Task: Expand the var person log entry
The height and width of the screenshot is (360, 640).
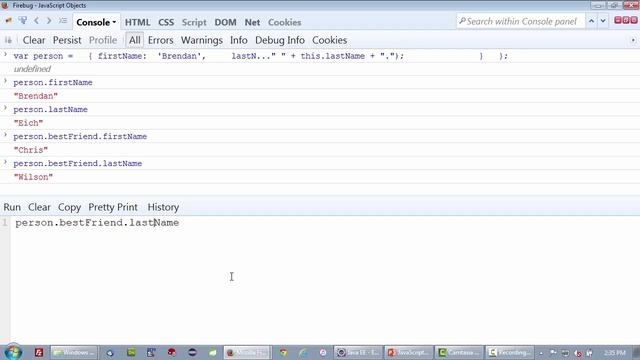Action: pos(6,54)
